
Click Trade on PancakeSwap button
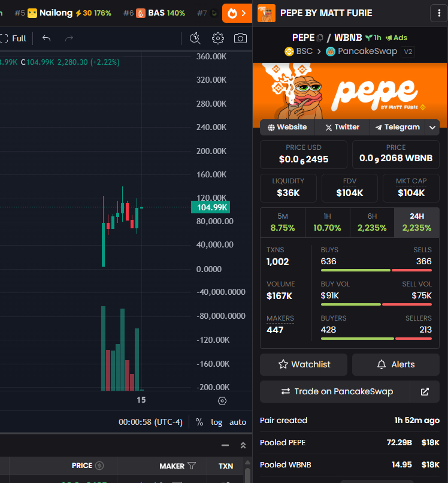(335, 391)
